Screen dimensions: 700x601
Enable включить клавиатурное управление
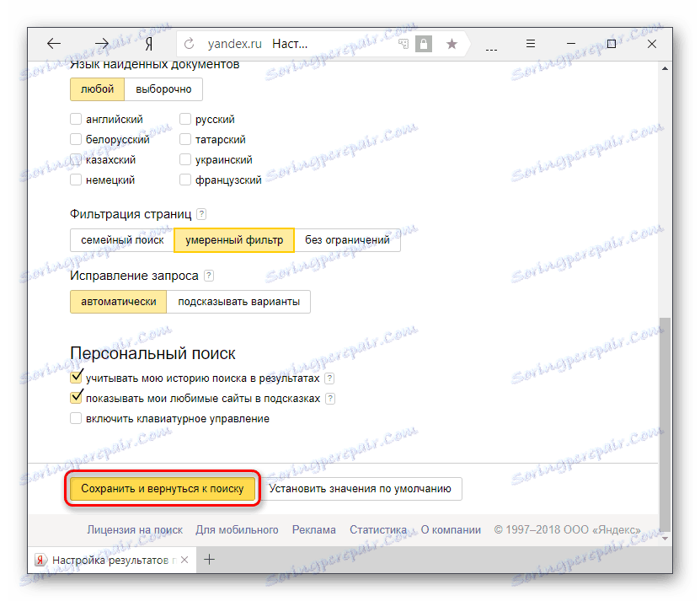pos(75,417)
